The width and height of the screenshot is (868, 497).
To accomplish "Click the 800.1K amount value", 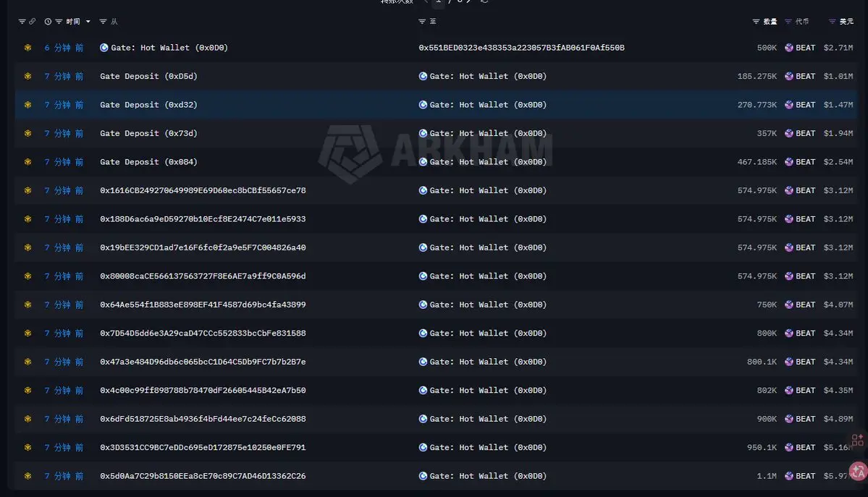I will click(x=762, y=362).
